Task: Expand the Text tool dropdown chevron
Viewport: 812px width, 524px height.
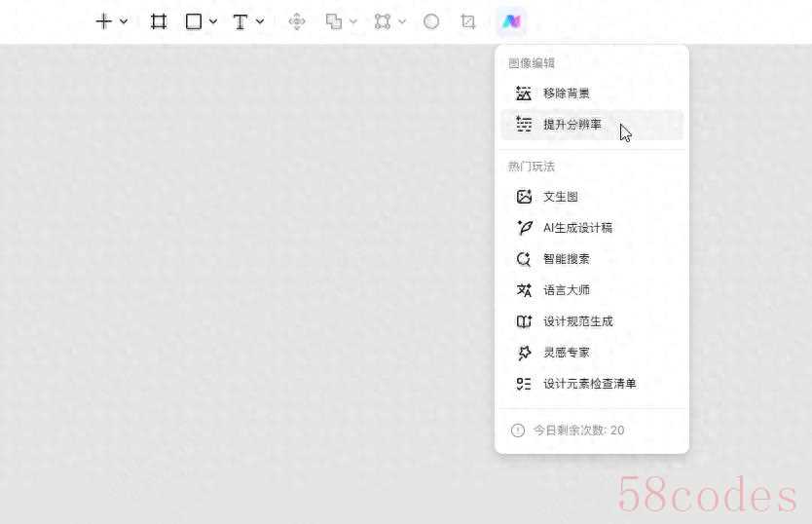Action: pos(260,21)
